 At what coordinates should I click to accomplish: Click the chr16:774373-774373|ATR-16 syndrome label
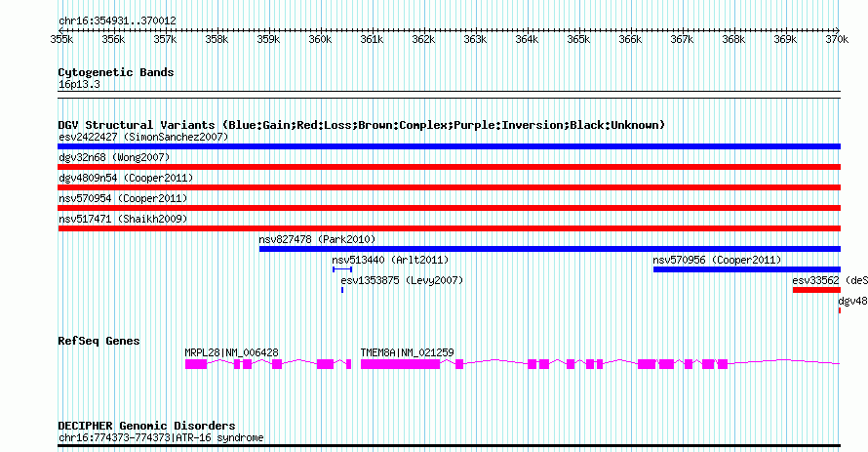tap(161, 437)
